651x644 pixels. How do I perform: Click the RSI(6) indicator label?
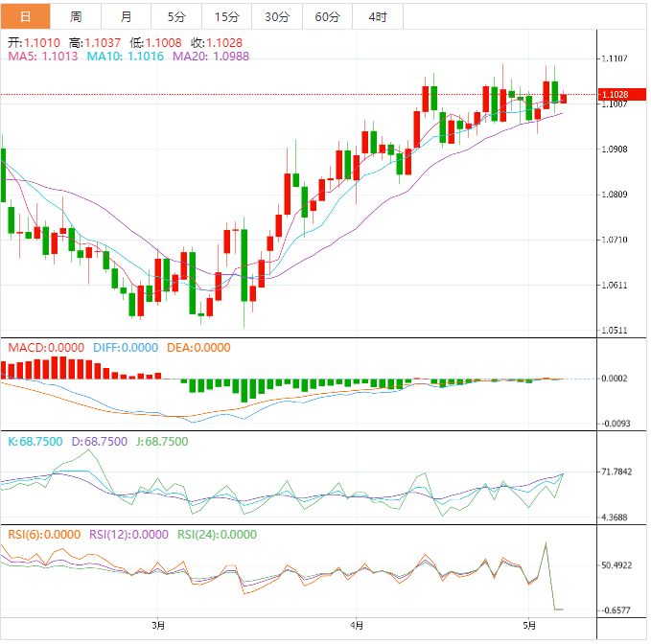(44, 536)
